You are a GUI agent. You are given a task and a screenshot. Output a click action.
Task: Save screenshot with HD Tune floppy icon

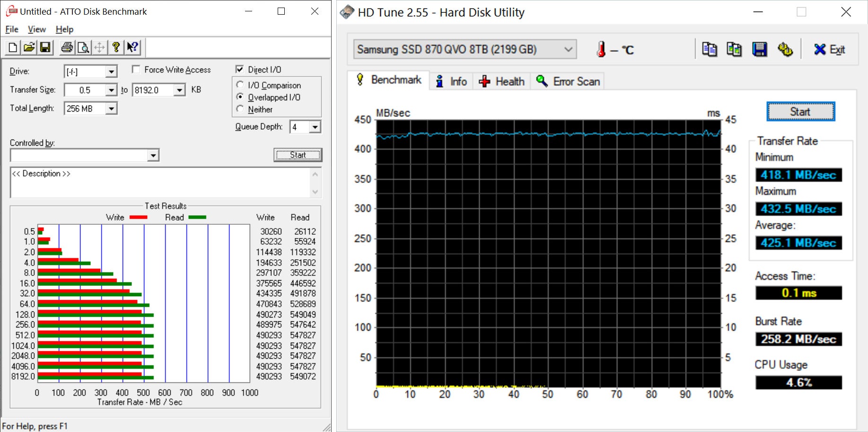click(760, 49)
